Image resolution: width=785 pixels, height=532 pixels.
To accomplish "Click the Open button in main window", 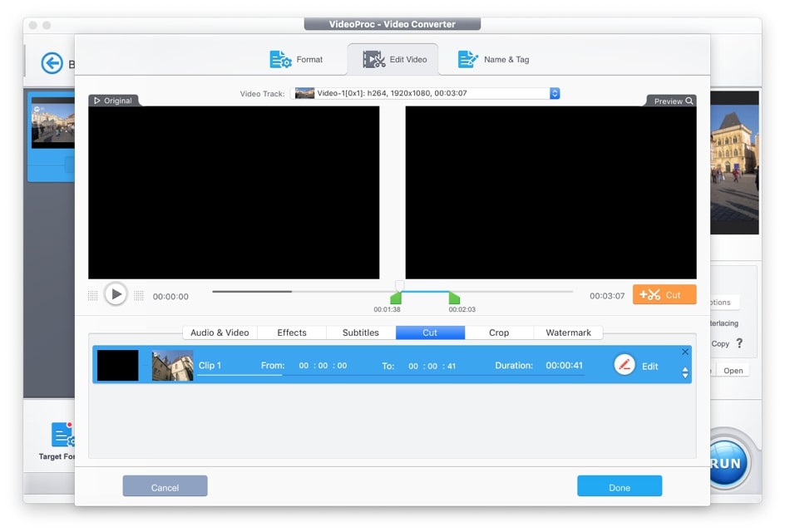I will (x=733, y=371).
